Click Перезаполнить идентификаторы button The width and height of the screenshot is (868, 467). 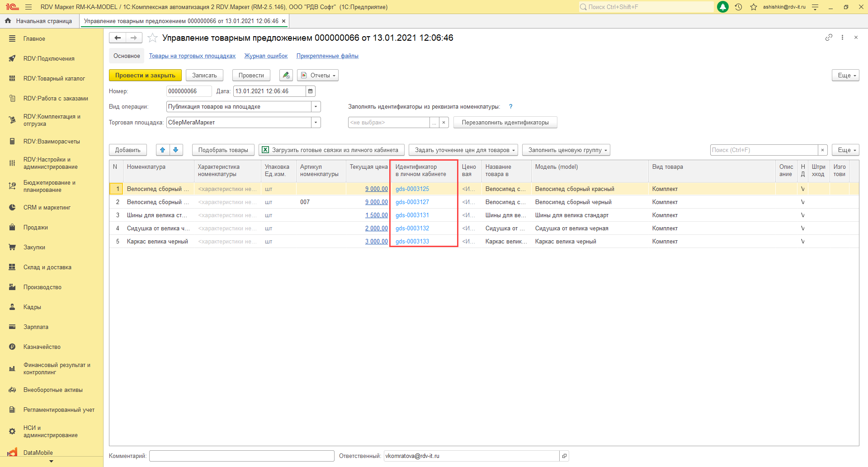(x=505, y=123)
